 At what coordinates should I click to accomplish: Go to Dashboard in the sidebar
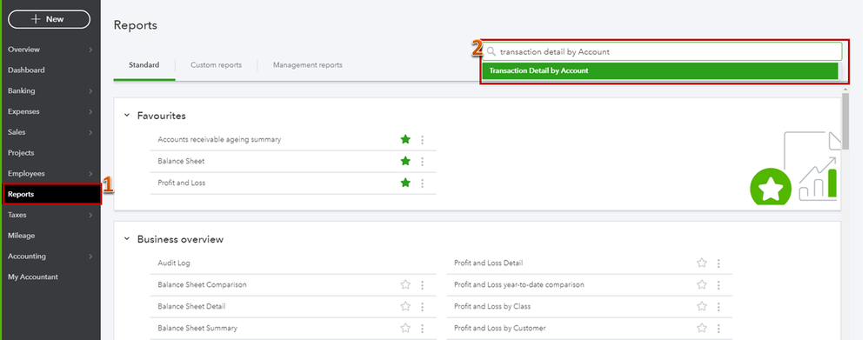(x=26, y=70)
